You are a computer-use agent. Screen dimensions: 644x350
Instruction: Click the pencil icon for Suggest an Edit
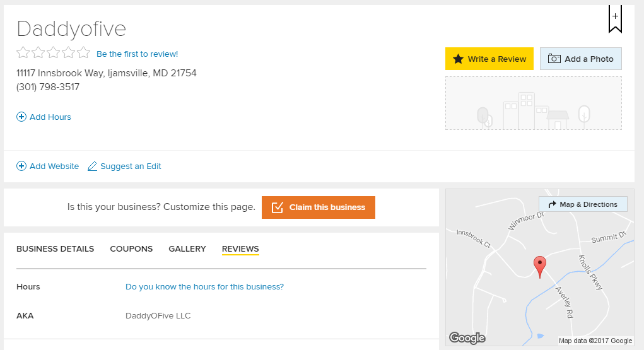pyautogui.click(x=93, y=166)
